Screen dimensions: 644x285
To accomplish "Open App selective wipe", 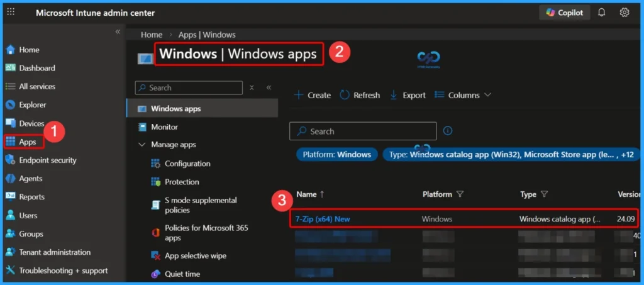I will pos(196,256).
